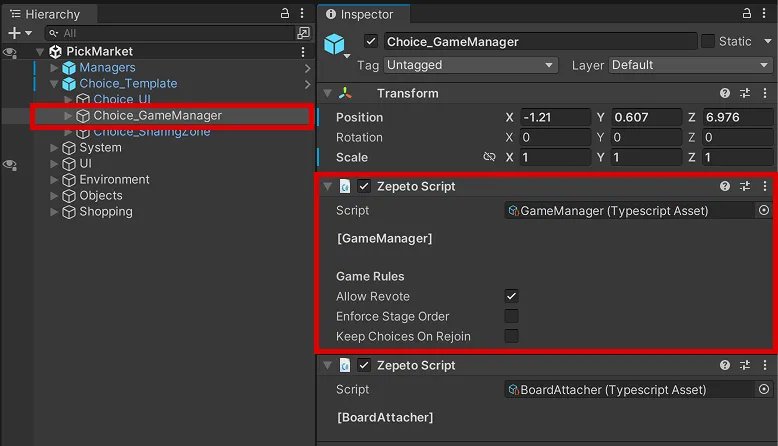Edit Position Y value

point(647,118)
